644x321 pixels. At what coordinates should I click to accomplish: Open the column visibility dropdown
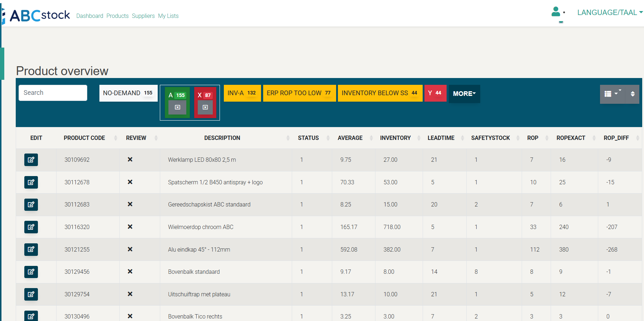613,94
